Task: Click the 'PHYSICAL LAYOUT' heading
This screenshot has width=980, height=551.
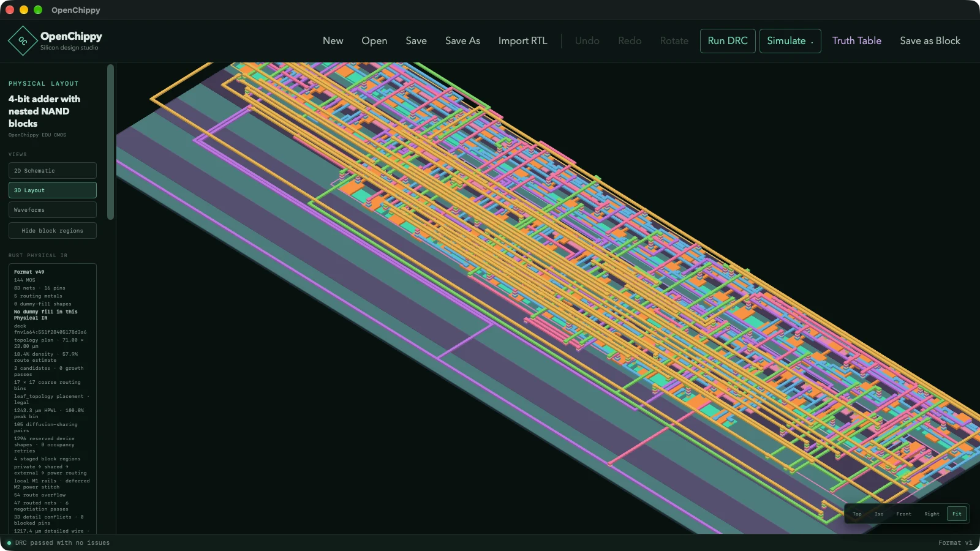Action: tap(43, 84)
